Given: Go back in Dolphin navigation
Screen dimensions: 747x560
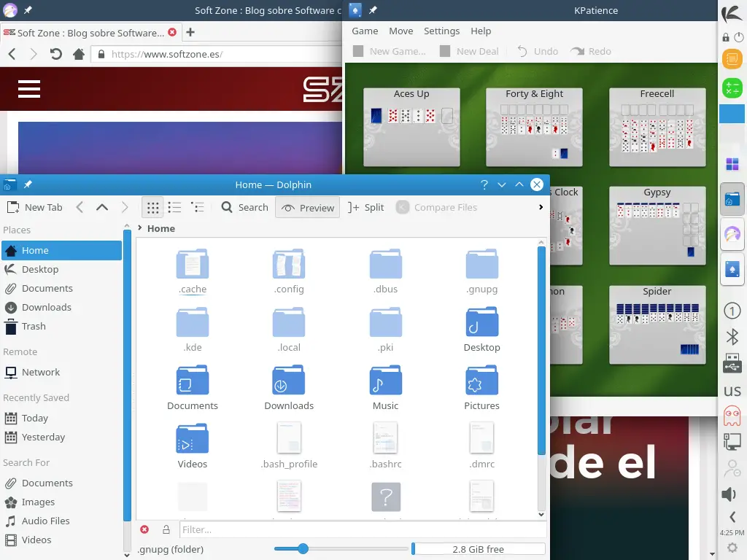Looking at the screenshot, I should (x=80, y=208).
